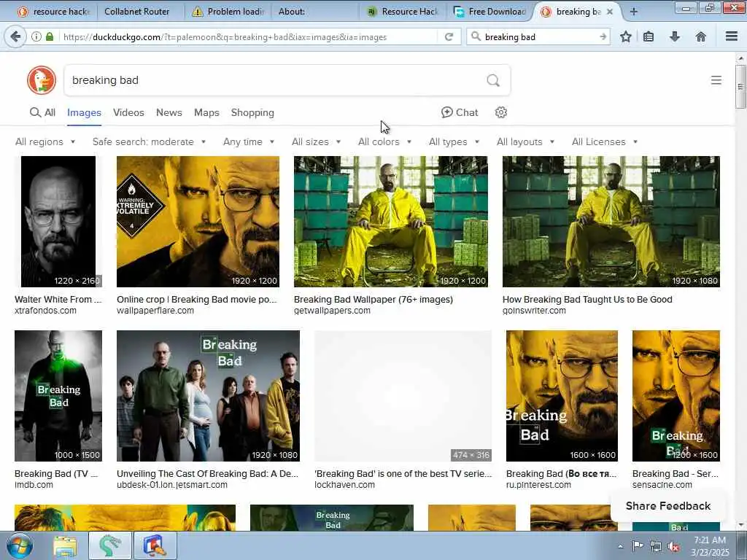Open the 1600 × 1600 Breaking Bad poster thumbnail

[562, 396]
